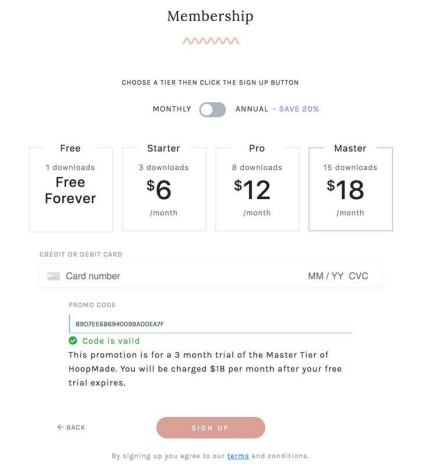Click the credit card icon
Screen dimensions: 421x473
[x=54, y=276]
